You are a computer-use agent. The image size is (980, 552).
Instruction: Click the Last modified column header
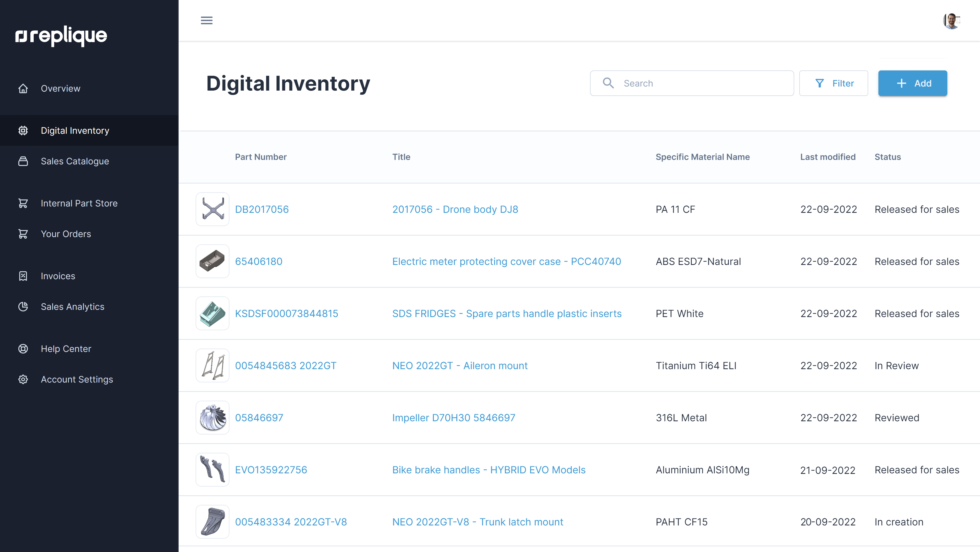[828, 157]
